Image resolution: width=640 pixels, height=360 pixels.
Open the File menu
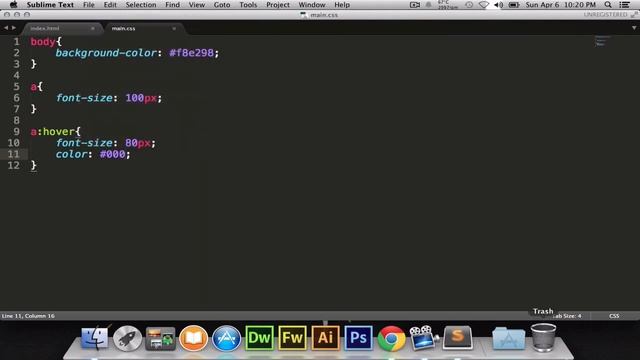89,5
